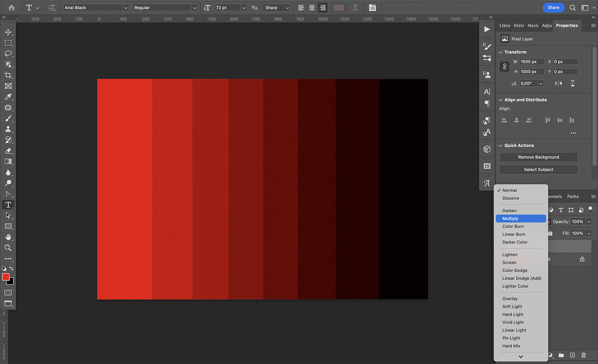Viewport: 598px width, 364px height.
Task: Choose Color Burn from the blend mode menu
Action: coord(513,226)
